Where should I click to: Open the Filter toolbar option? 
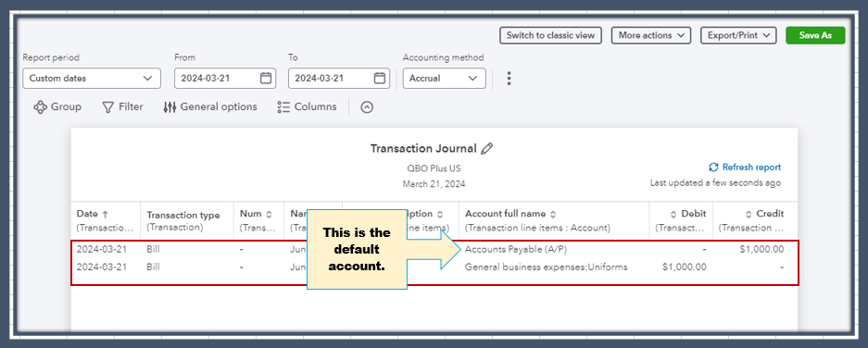123,106
